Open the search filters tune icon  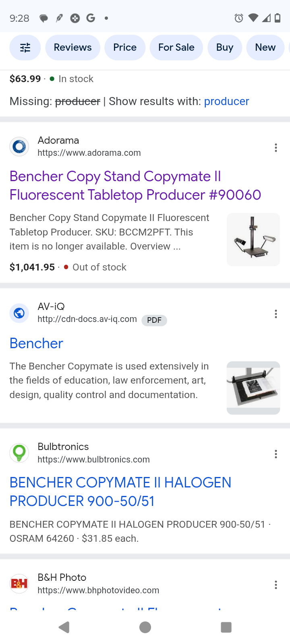coord(25,48)
